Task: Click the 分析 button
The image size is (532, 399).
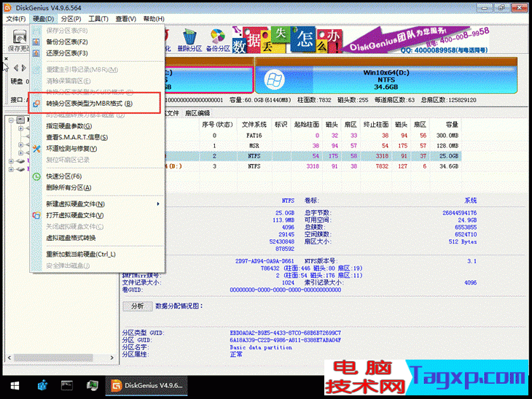Action: [138, 306]
